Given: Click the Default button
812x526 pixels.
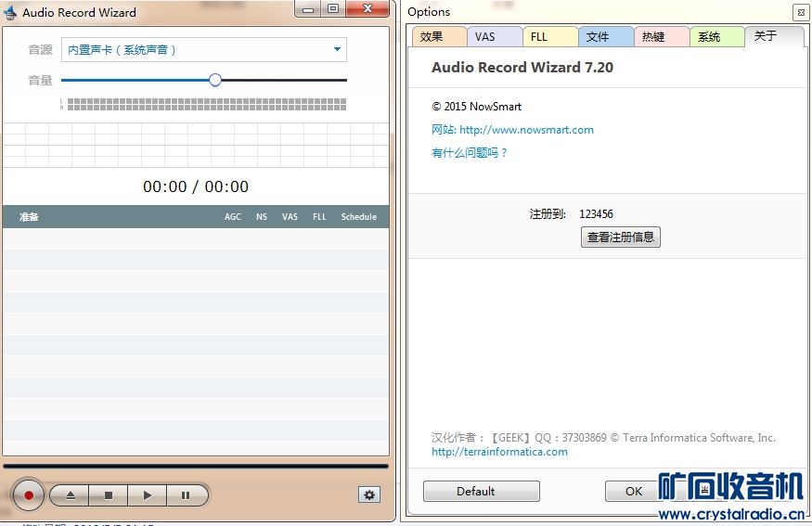Looking at the screenshot, I should [x=481, y=492].
